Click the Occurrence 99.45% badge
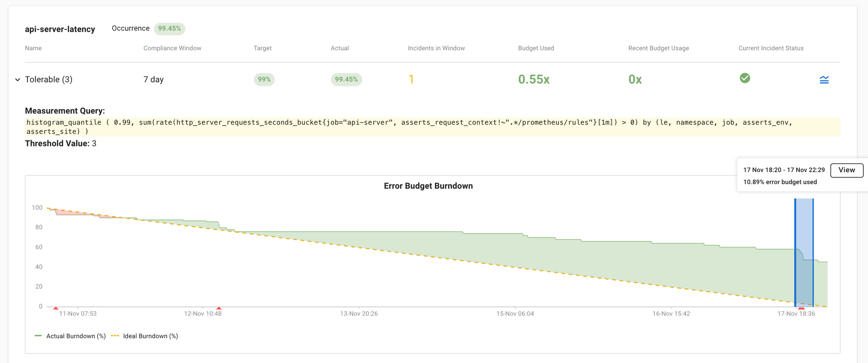868x363 pixels. point(169,29)
